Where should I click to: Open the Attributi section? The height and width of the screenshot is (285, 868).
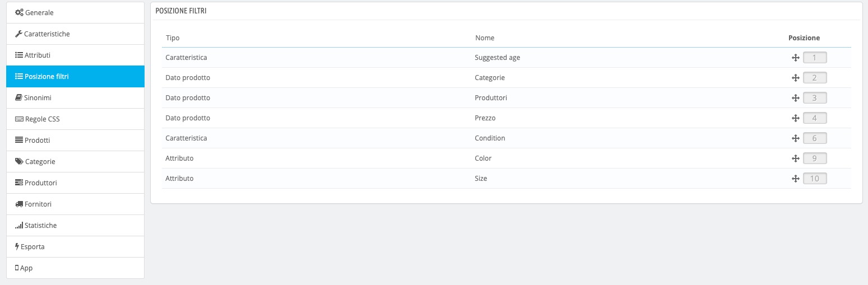click(x=75, y=55)
